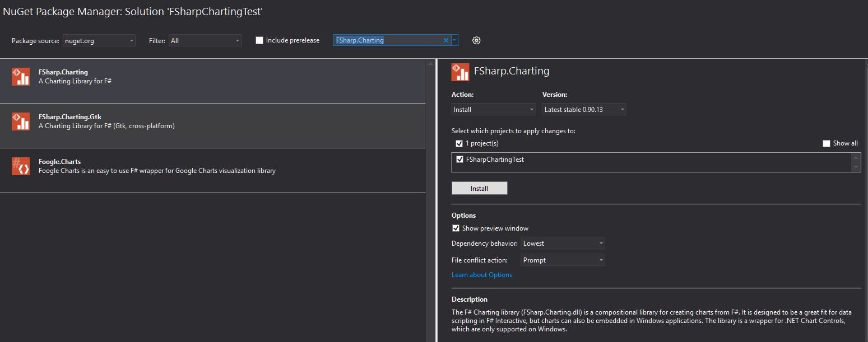The width and height of the screenshot is (868, 342).
Task: Click into the package search field
Action: click(387, 40)
